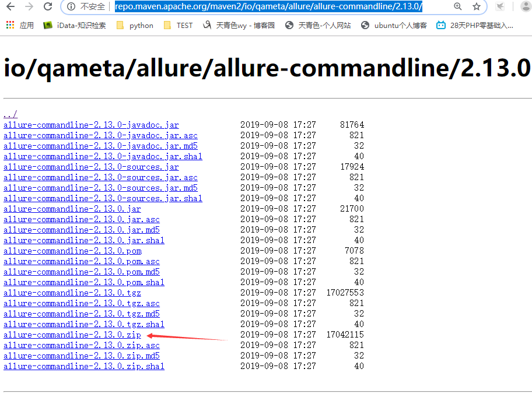Screen dimensions: 532x397
Task: Click the bird extension icon
Action: [x=500, y=6]
